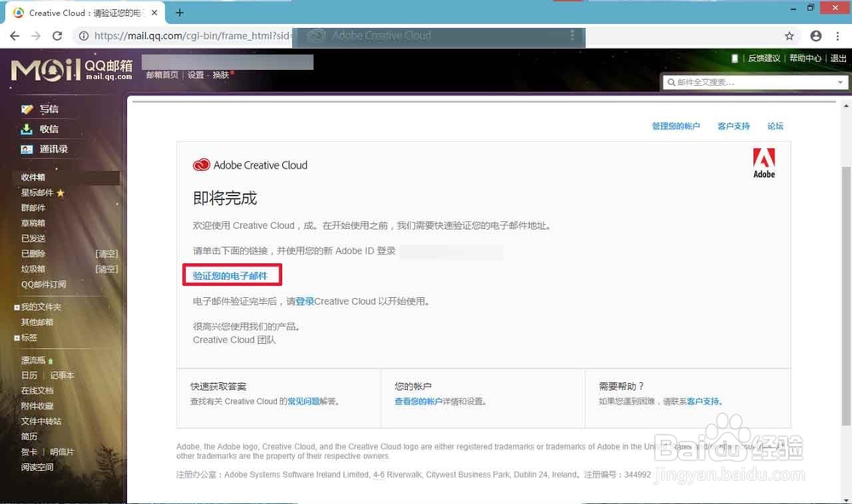Click the QQ Mail logo

[72, 70]
